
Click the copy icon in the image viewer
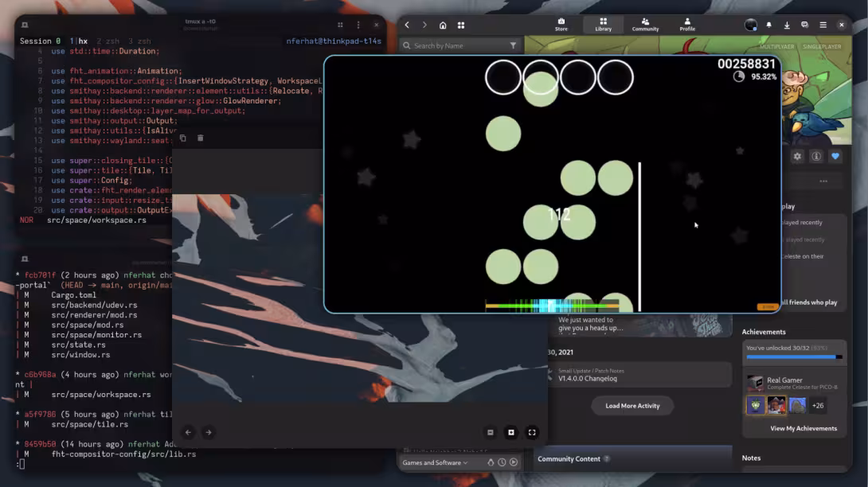tap(182, 138)
